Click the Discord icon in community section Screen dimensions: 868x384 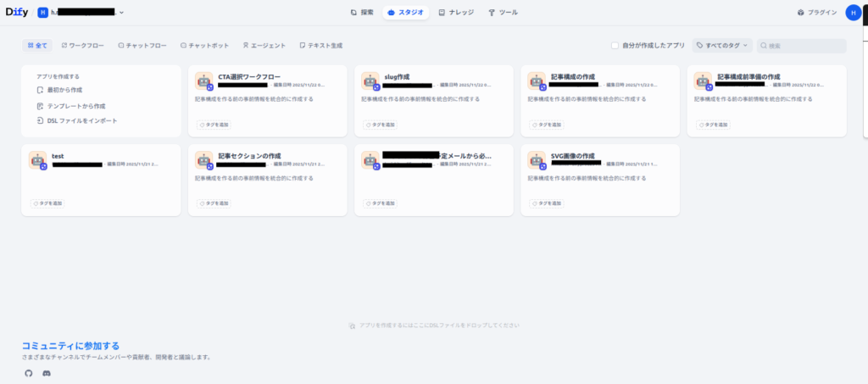47,373
